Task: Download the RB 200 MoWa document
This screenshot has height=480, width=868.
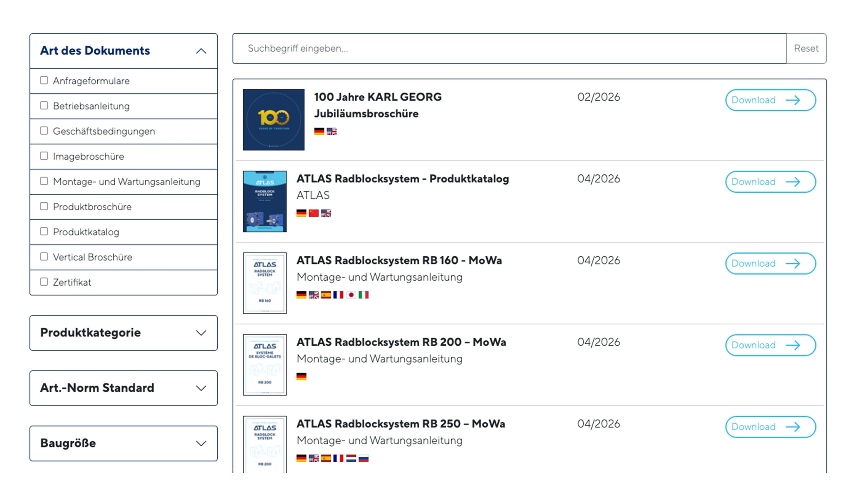Action: (x=770, y=345)
